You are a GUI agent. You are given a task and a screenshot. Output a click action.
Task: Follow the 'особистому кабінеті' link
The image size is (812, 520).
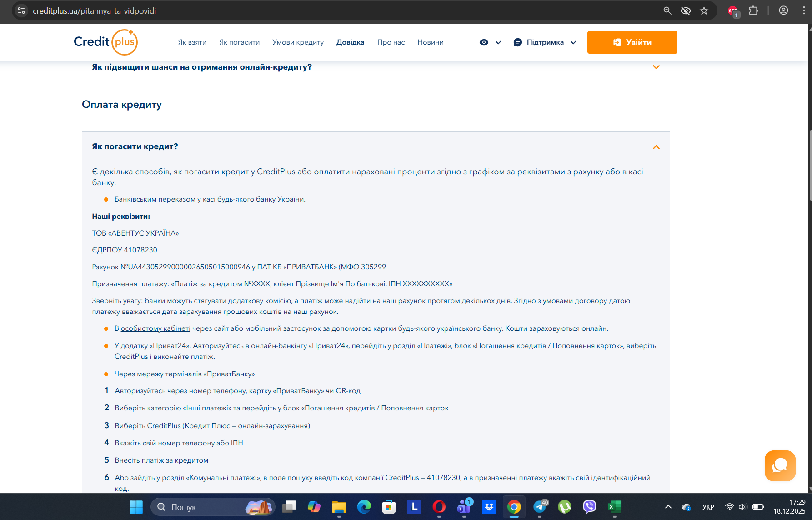click(x=155, y=328)
